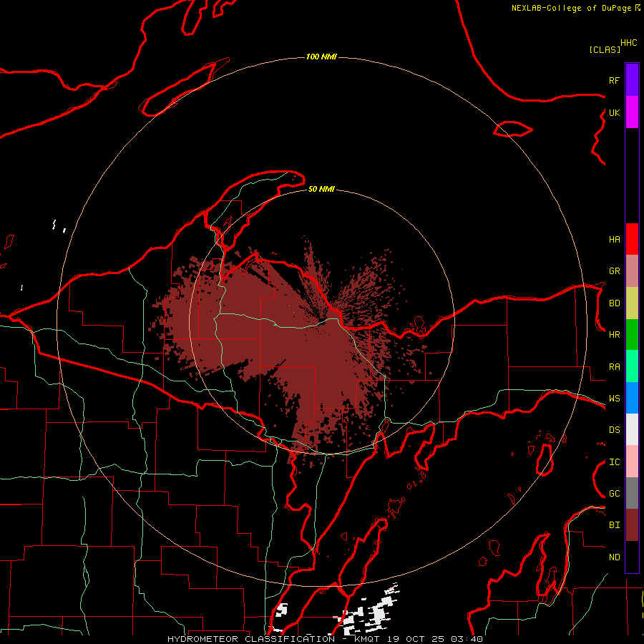Click the HA legend label
644x644 pixels.
[x=614, y=240]
